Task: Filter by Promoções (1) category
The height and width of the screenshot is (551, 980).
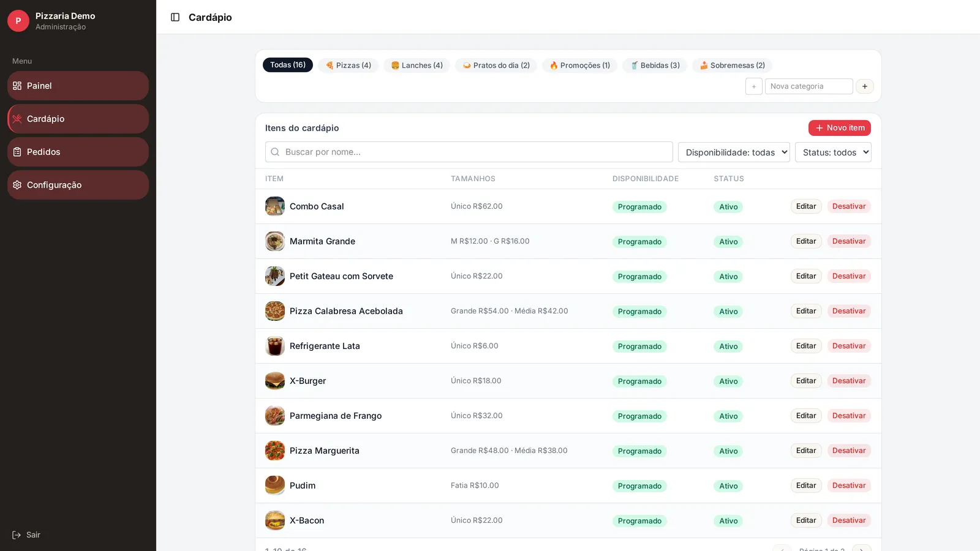Action: (580, 66)
